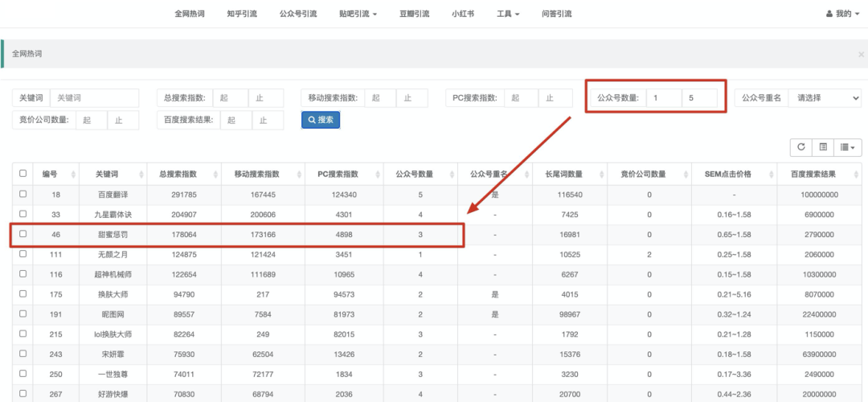Image resolution: width=868 pixels, height=402 pixels.
Task: Sort by 百度搜索结果 sort arrows
Action: pos(854,174)
